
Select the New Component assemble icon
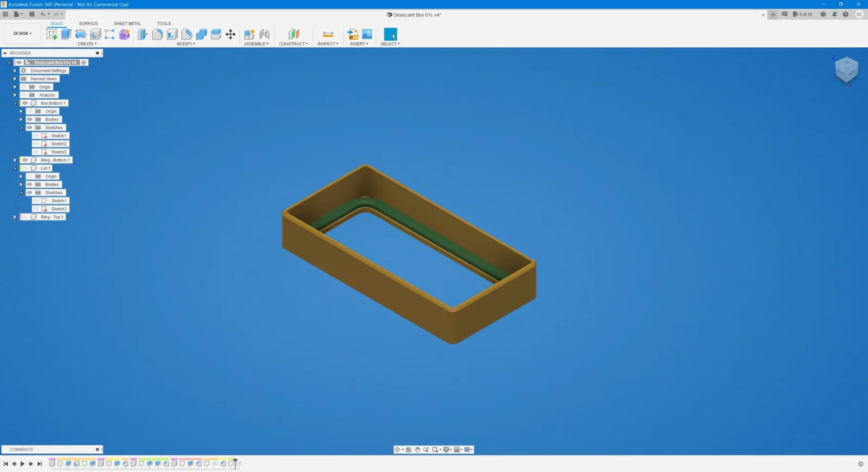(x=250, y=34)
